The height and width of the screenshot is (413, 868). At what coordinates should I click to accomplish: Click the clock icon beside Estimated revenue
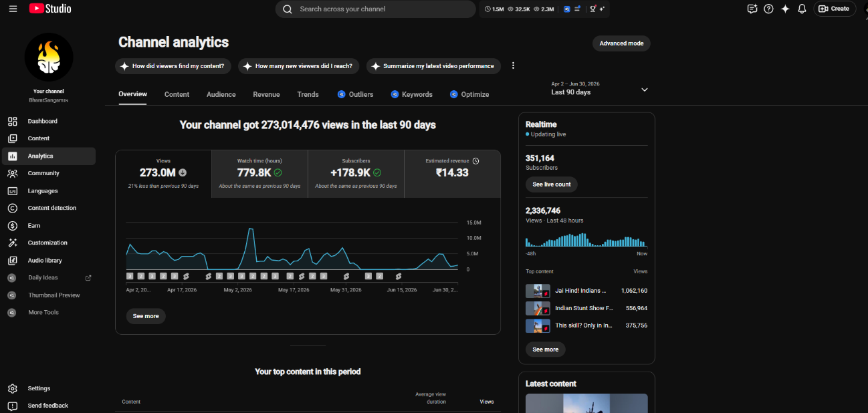(476, 161)
